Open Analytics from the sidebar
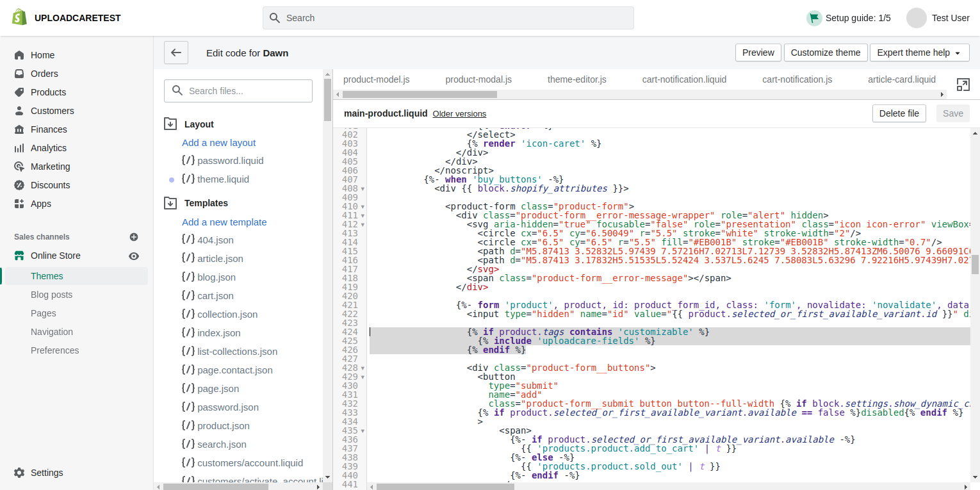 pyautogui.click(x=48, y=148)
